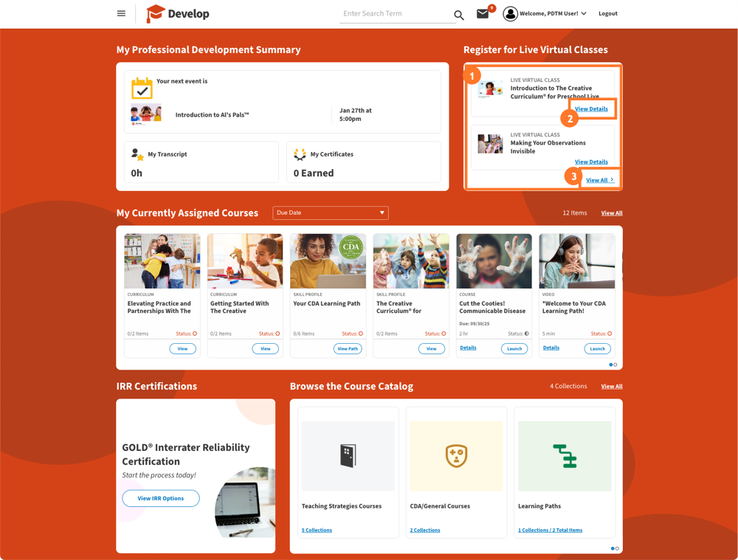Expand the Due Date sort dropdown
Screen dimensions: 738x560
point(331,212)
